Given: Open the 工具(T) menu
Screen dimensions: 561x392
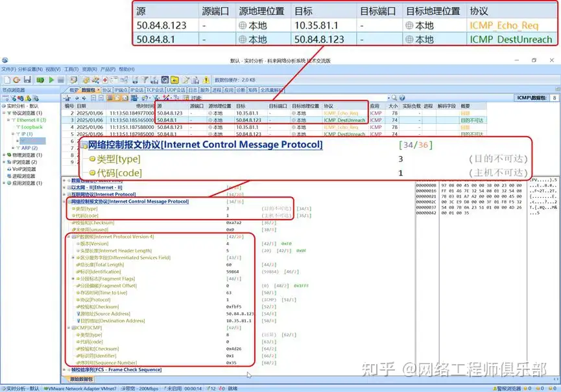Looking at the screenshot, I should (x=71, y=69).
